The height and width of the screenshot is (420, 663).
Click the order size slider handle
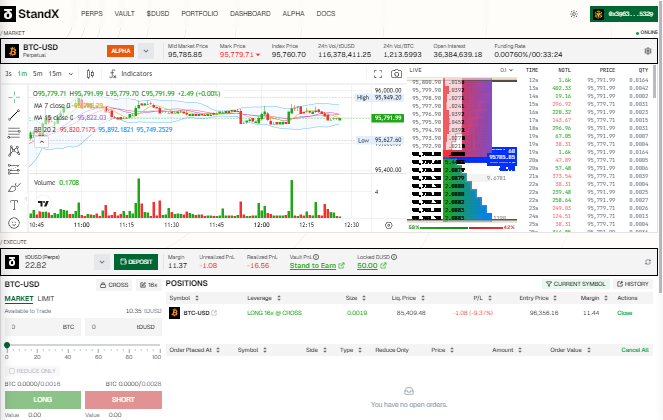coord(7,345)
